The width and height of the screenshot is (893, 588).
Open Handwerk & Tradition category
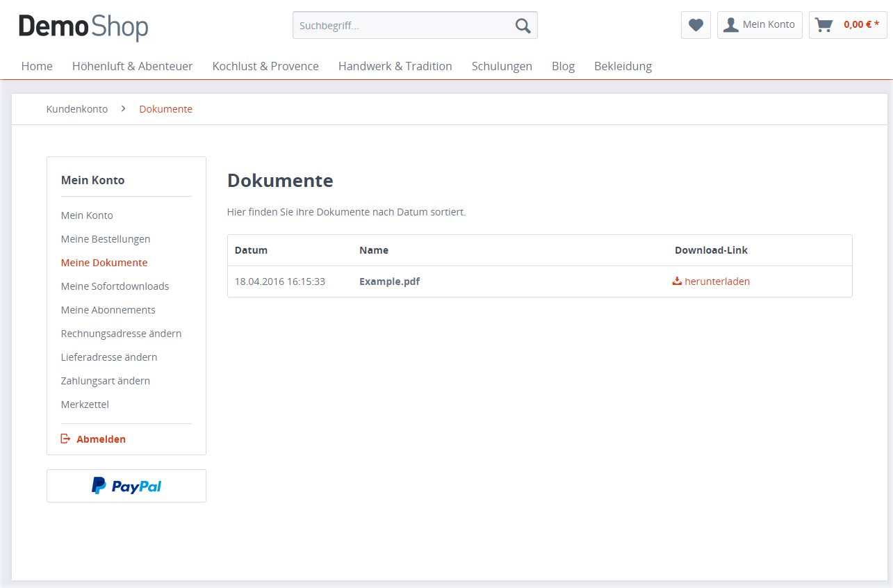coord(395,66)
